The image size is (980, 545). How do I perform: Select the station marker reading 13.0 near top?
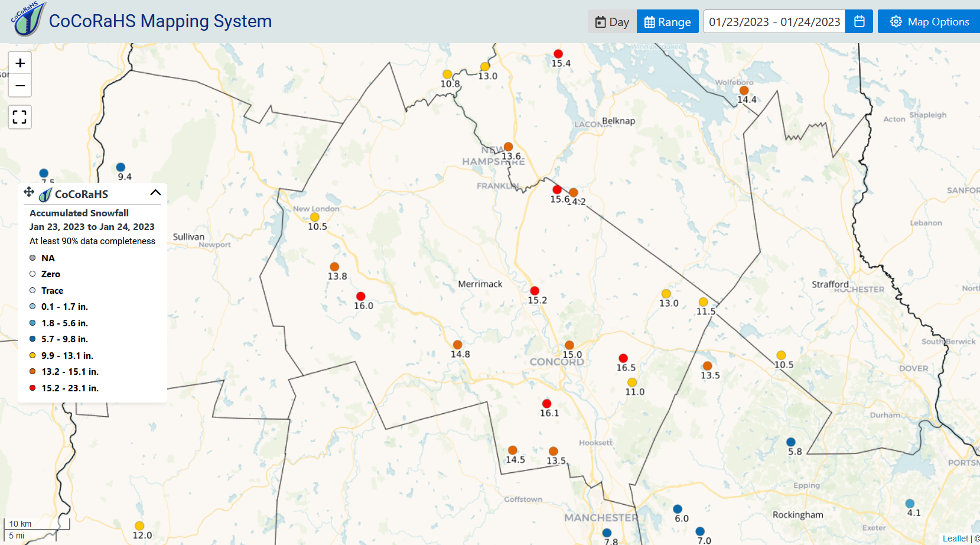(485, 67)
